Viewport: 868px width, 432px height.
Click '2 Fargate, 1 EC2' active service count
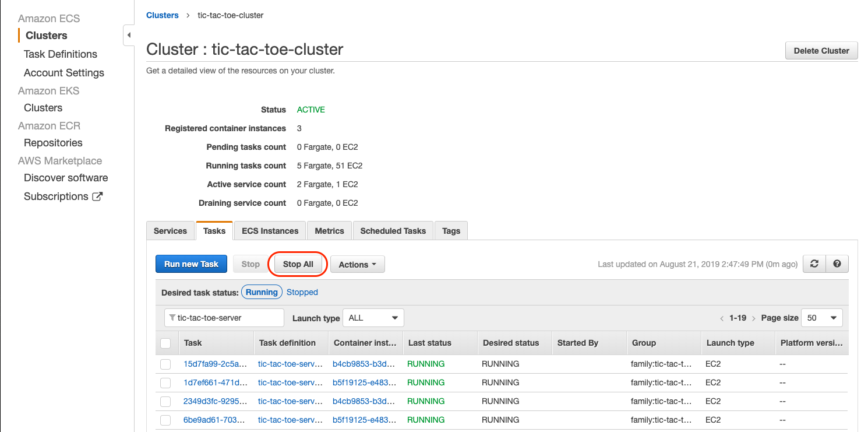click(327, 184)
